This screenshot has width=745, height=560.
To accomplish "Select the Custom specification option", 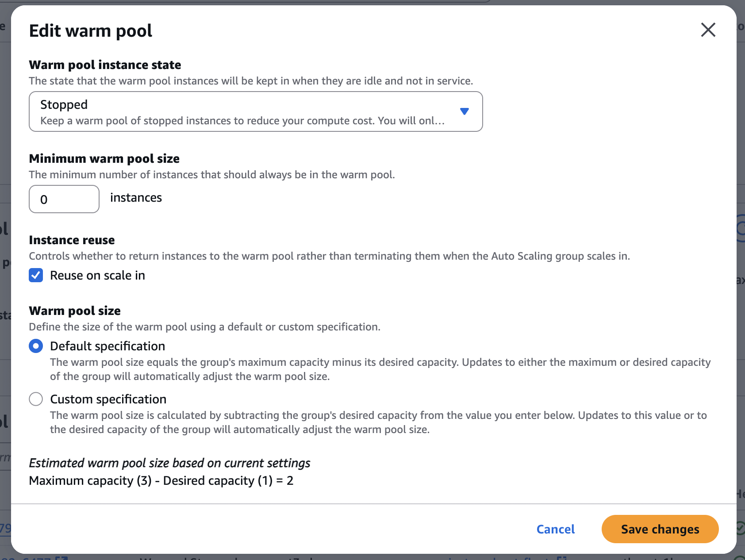I will 35,399.
